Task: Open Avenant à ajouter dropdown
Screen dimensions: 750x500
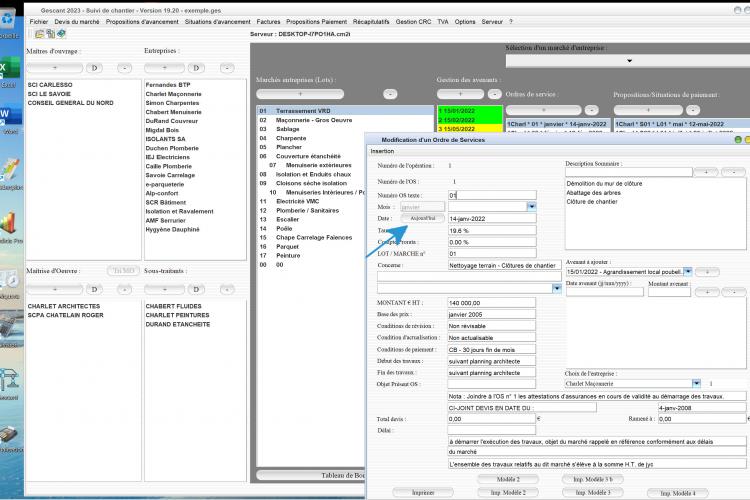Action: (x=687, y=272)
